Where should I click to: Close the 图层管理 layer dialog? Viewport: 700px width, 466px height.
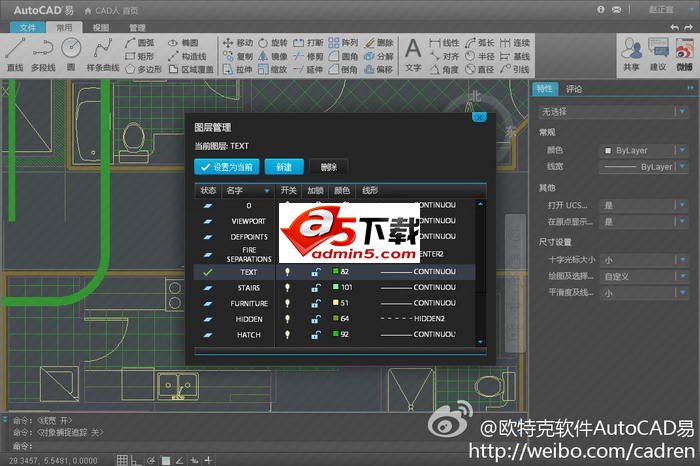click(479, 117)
